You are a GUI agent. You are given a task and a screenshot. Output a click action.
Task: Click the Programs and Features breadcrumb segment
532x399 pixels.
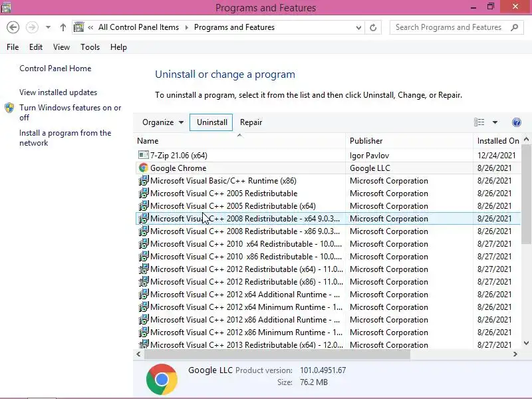click(x=234, y=27)
